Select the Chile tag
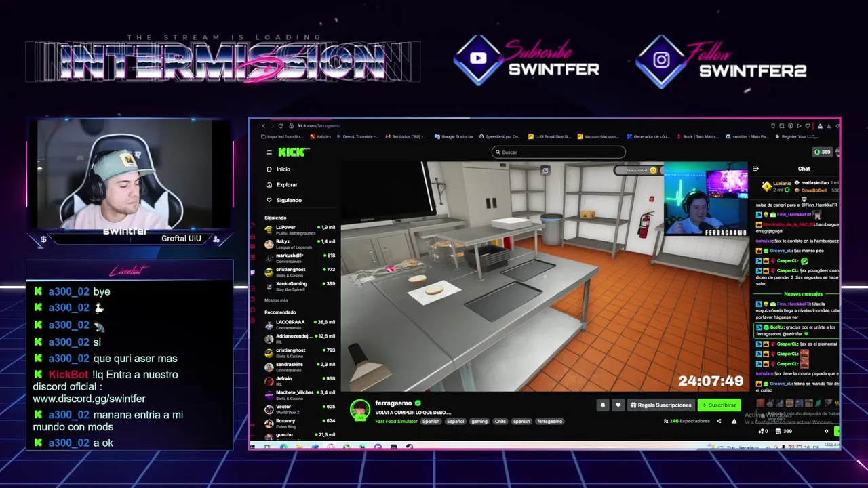The height and width of the screenshot is (488, 868). [x=500, y=421]
